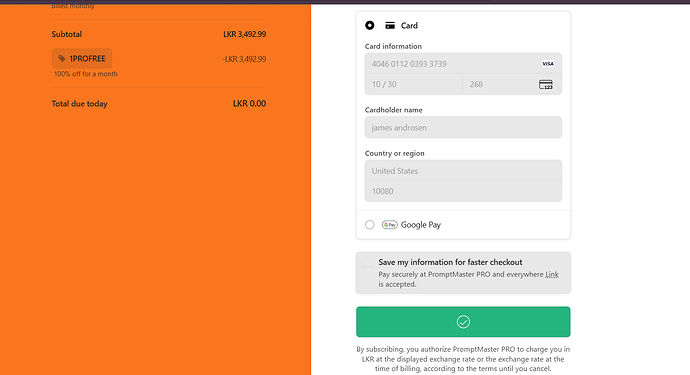690x375 pixels.
Task: Check Save my information for faster checkout
Action: (x=367, y=262)
